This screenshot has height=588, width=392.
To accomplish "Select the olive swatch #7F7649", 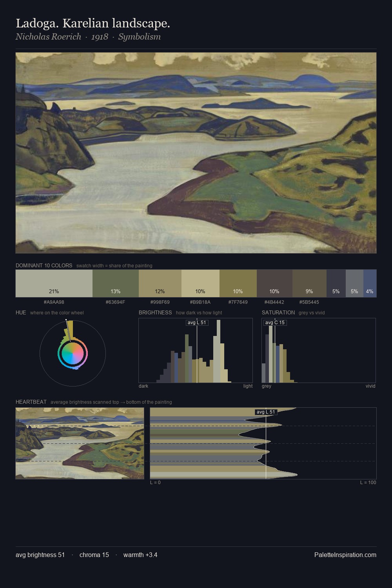I will (x=238, y=283).
